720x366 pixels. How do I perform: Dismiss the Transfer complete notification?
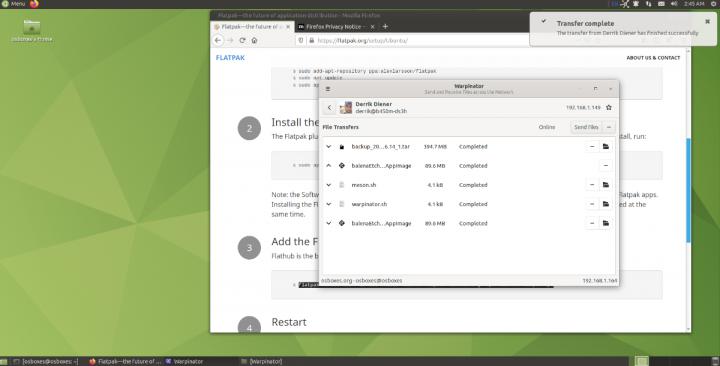point(707,21)
